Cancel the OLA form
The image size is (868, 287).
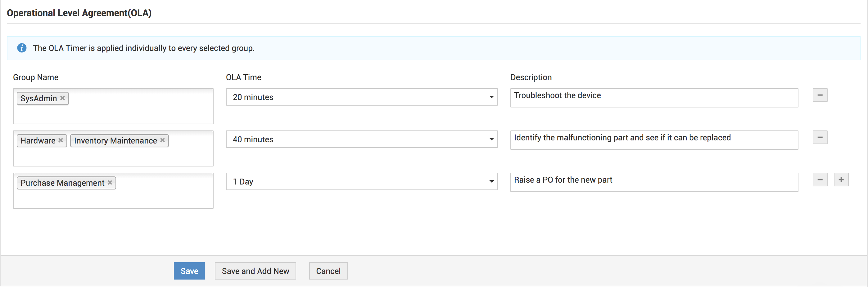pyautogui.click(x=328, y=271)
